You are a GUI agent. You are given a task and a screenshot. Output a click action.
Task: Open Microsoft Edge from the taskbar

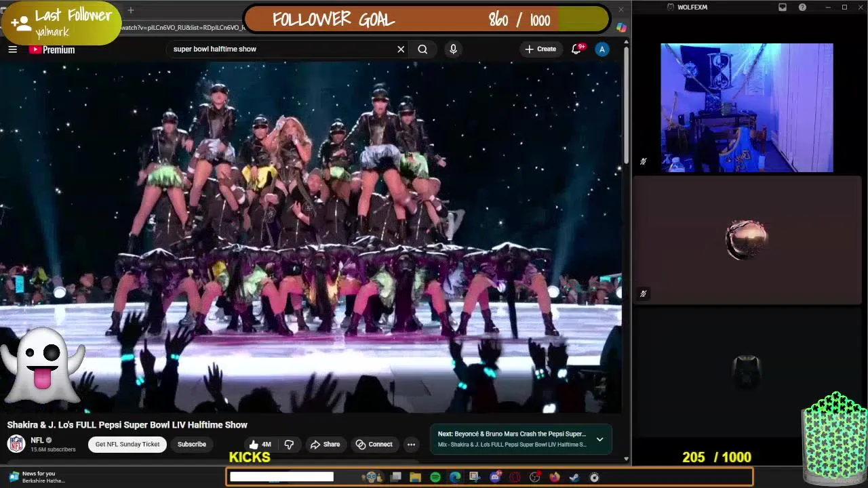pyautogui.click(x=455, y=477)
